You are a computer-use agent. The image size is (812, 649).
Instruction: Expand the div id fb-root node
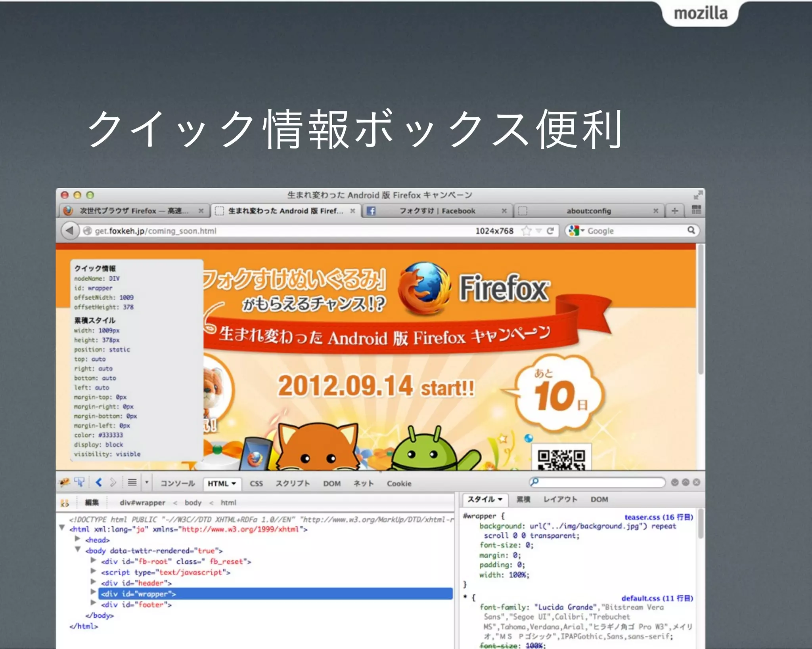[93, 560]
